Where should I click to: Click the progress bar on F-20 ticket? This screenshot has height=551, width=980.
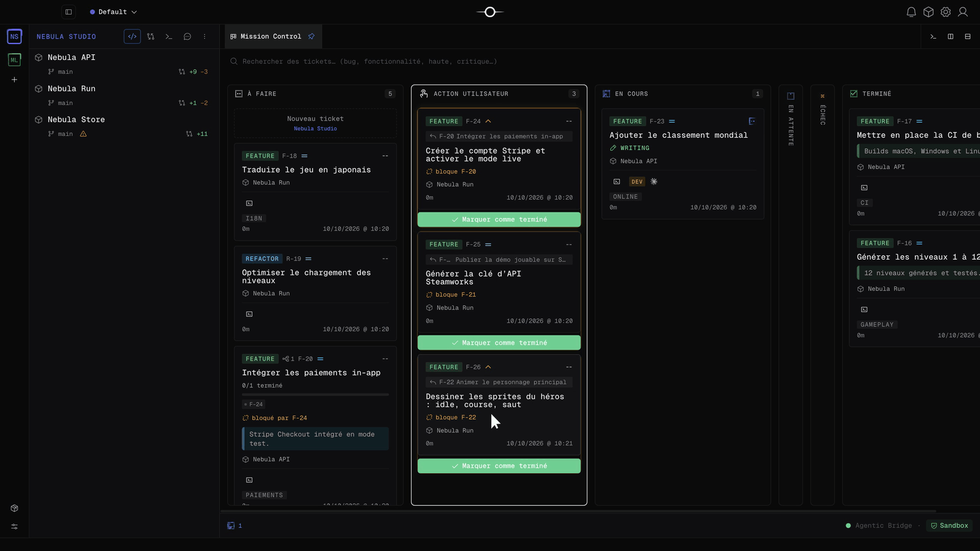[315, 394]
